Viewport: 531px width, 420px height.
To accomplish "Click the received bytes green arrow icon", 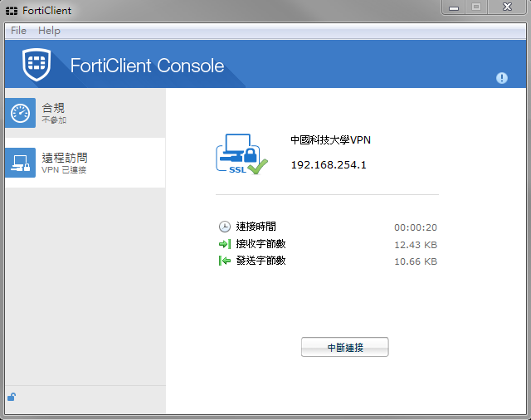I will coord(225,244).
